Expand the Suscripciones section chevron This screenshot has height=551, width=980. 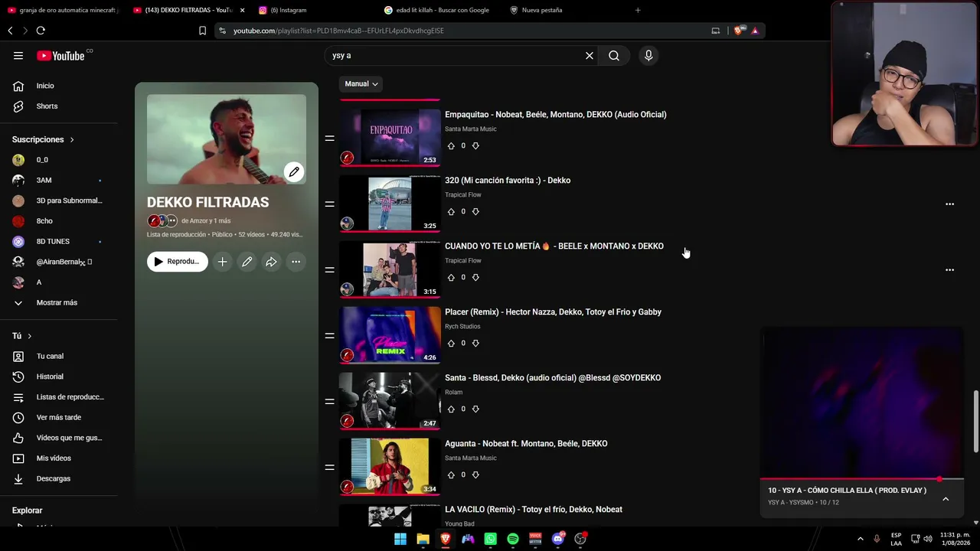pyautogui.click(x=72, y=140)
